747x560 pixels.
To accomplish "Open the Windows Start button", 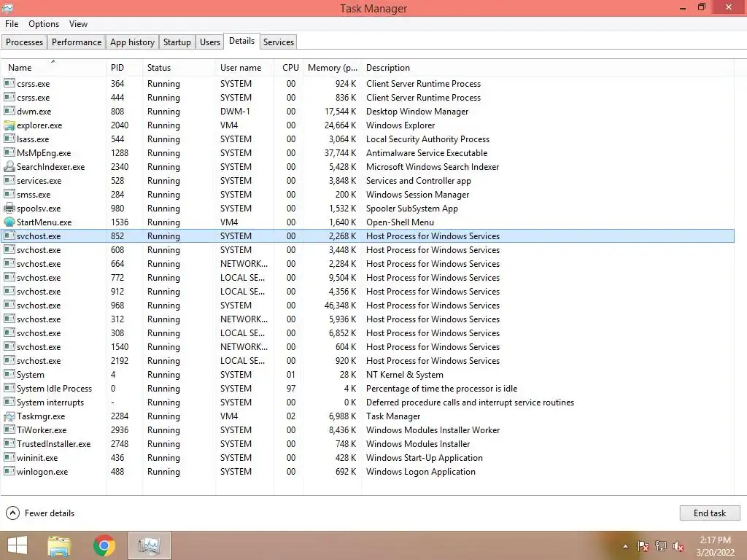I will tap(18, 545).
